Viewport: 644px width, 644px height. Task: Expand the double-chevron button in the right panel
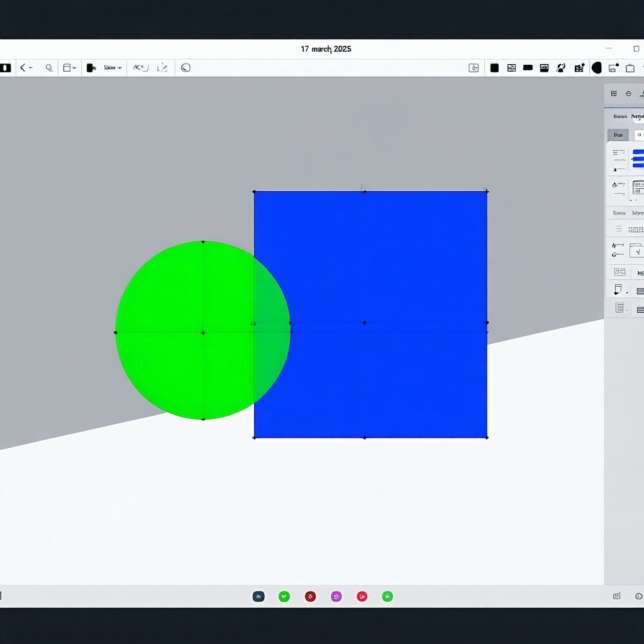coord(639,135)
